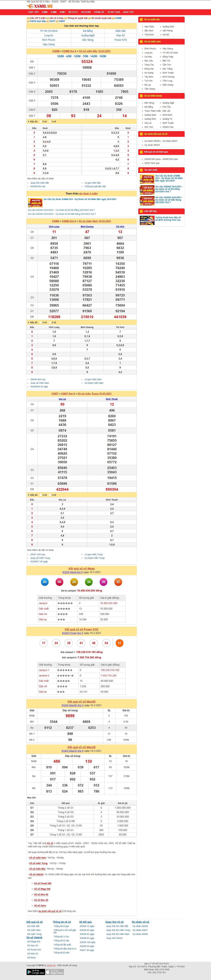
Task: Open the Khánh Hòa link in sidebar
Action: point(168,127)
